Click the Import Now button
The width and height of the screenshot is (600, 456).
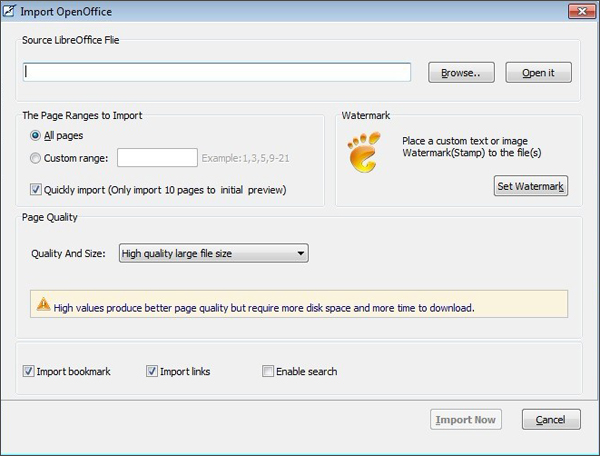point(466,420)
